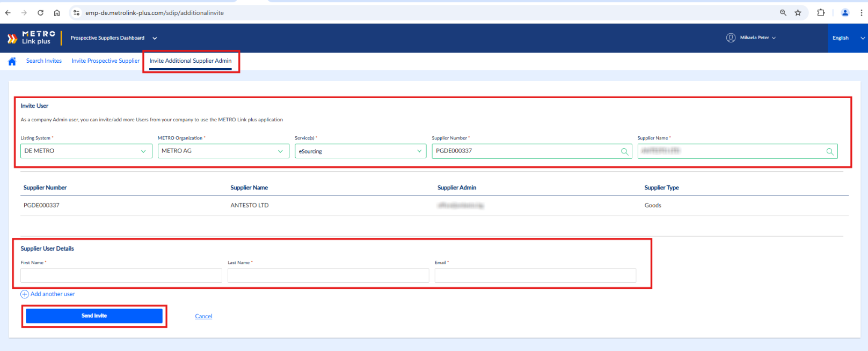View site information icon in address bar

point(76,13)
